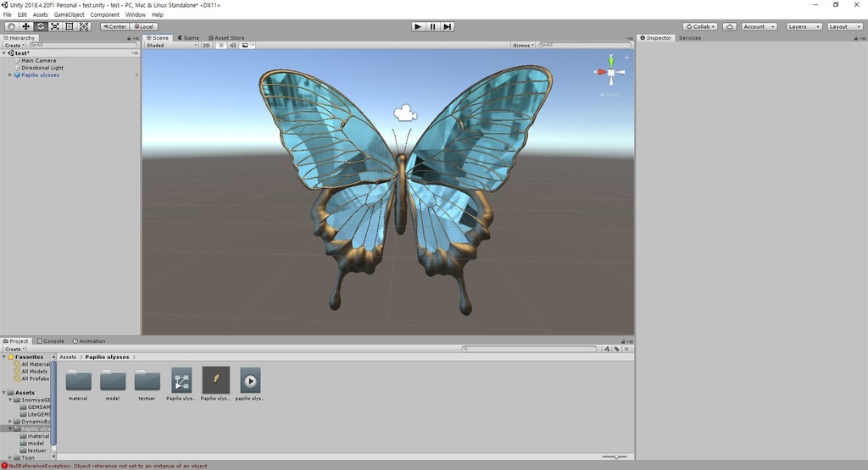The width and height of the screenshot is (868, 470).
Task: Switch to the Game tab
Action: [188, 38]
